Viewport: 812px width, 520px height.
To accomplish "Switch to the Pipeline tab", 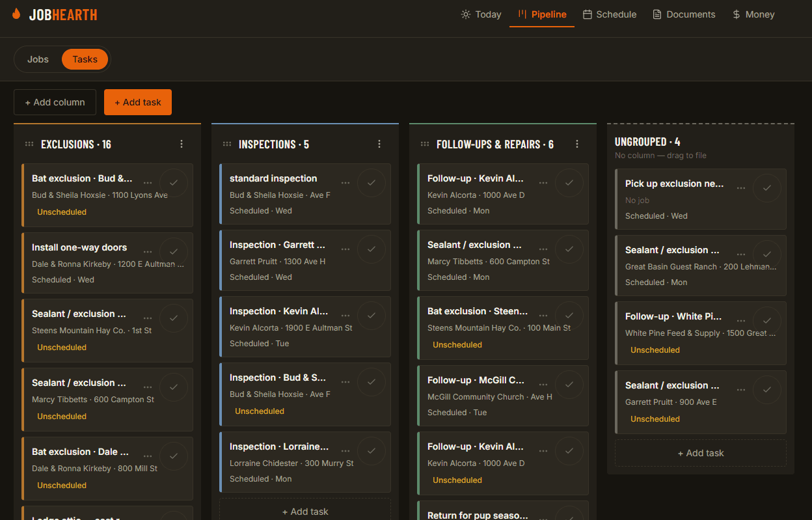I will (542, 14).
